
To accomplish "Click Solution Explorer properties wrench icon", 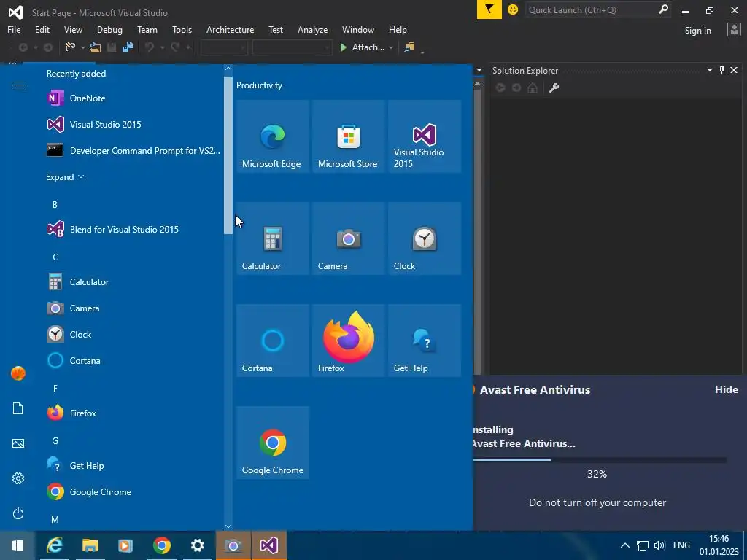I will (554, 87).
